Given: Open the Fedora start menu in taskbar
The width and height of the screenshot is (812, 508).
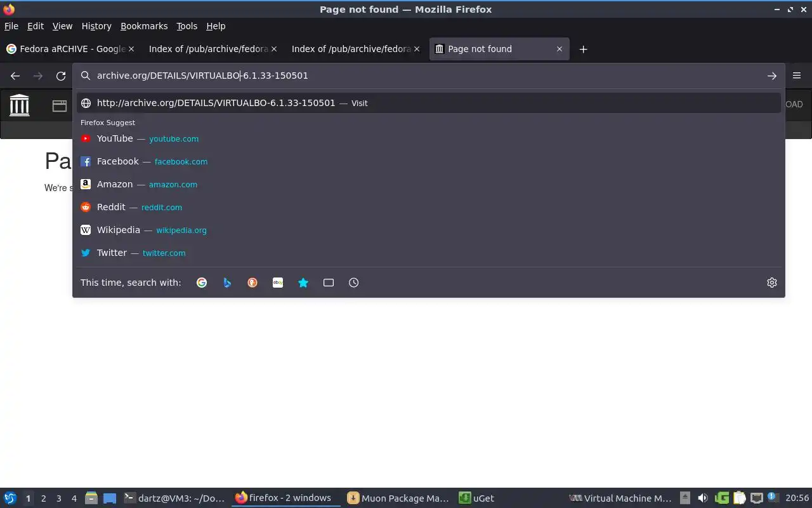Looking at the screenshot, I should 10,498.
